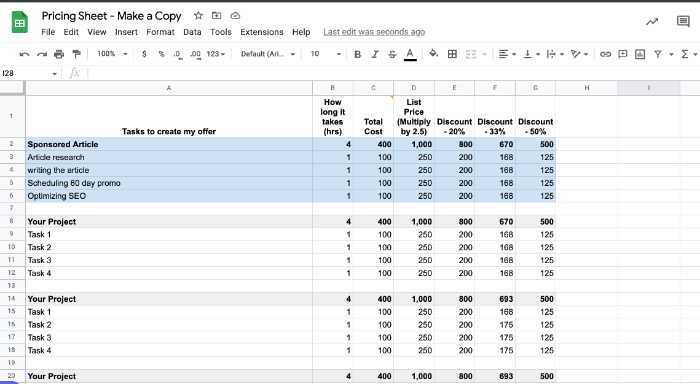
Task: Click the Google Sheets home icon
Action: tap(20, 22)
